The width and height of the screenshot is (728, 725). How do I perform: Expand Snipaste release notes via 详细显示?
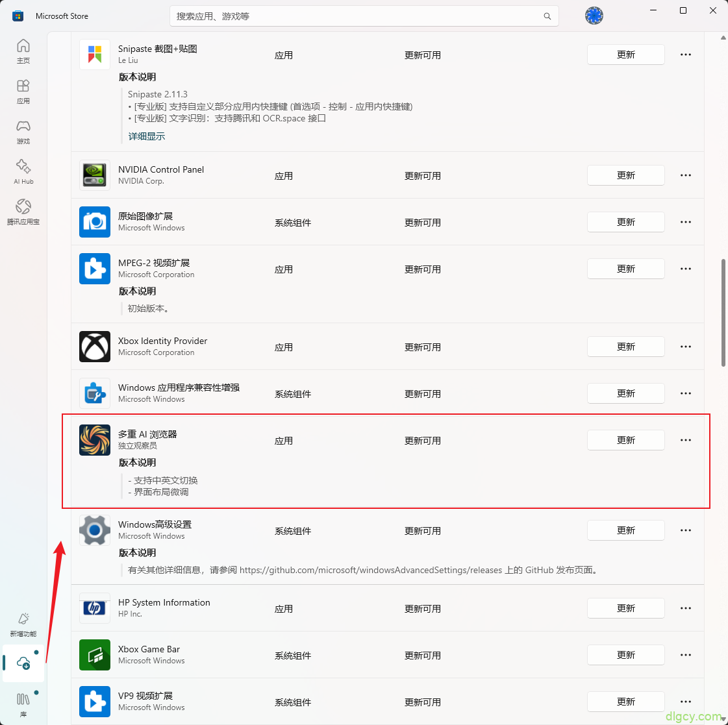147,136
